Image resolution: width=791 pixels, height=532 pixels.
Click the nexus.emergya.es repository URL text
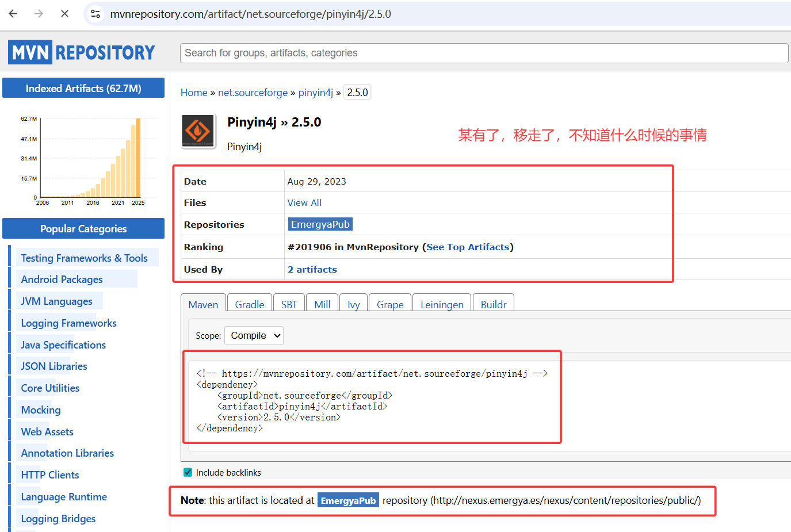click(565, 500)
